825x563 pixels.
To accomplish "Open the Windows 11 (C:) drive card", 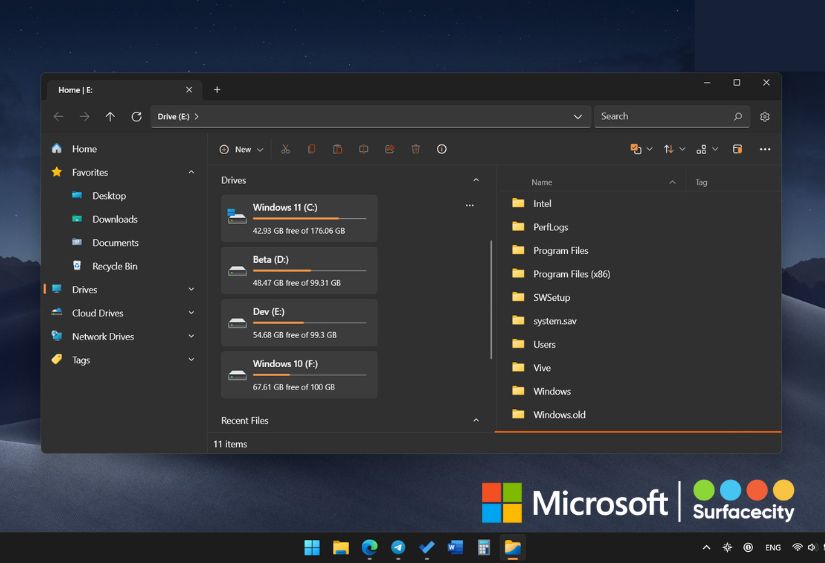I will (299, 218).
